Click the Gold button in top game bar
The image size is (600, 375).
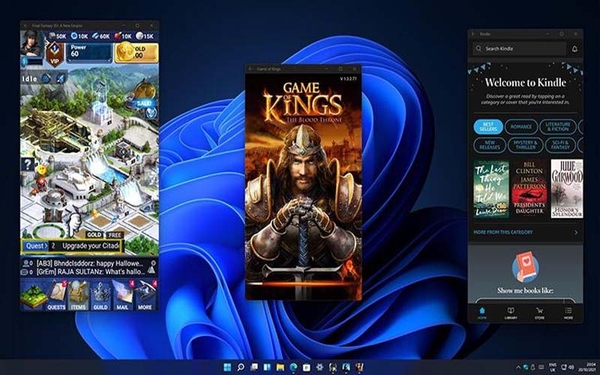point(136,52)
